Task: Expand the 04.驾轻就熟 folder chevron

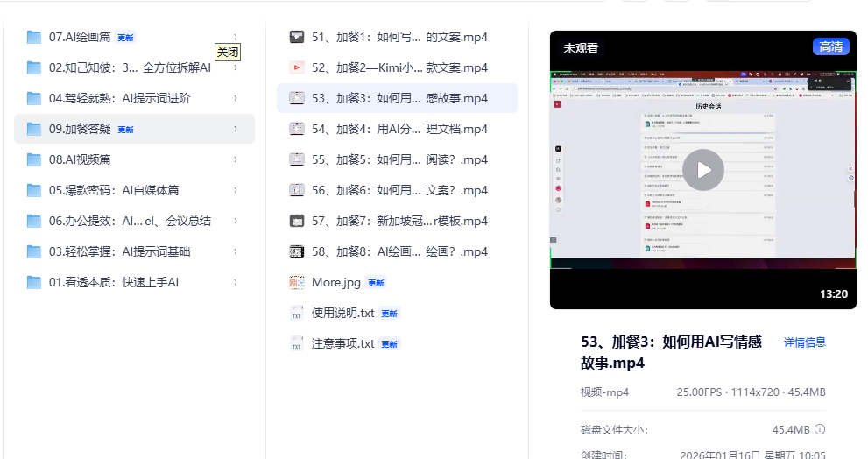Action: click(236, 98)
